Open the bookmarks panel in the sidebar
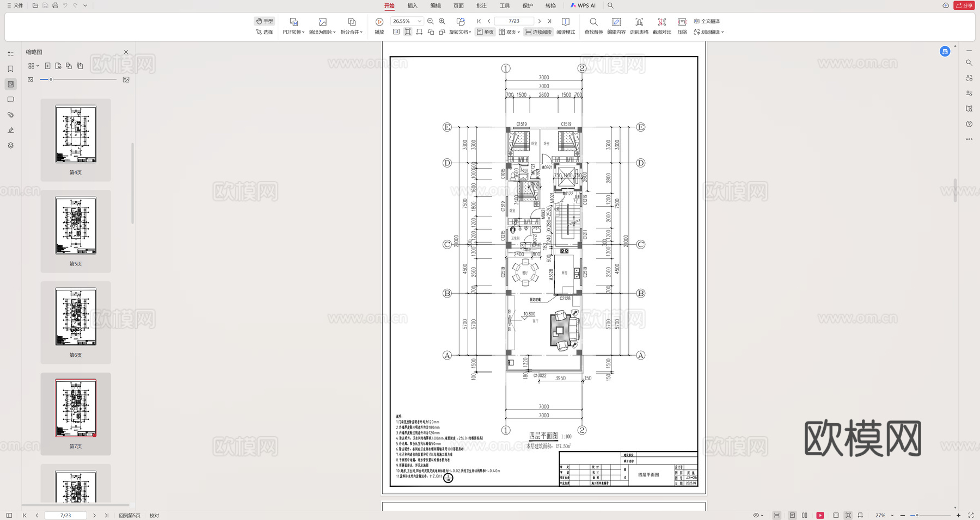Viewport: 980px width, 520px height. click(10, 69)
